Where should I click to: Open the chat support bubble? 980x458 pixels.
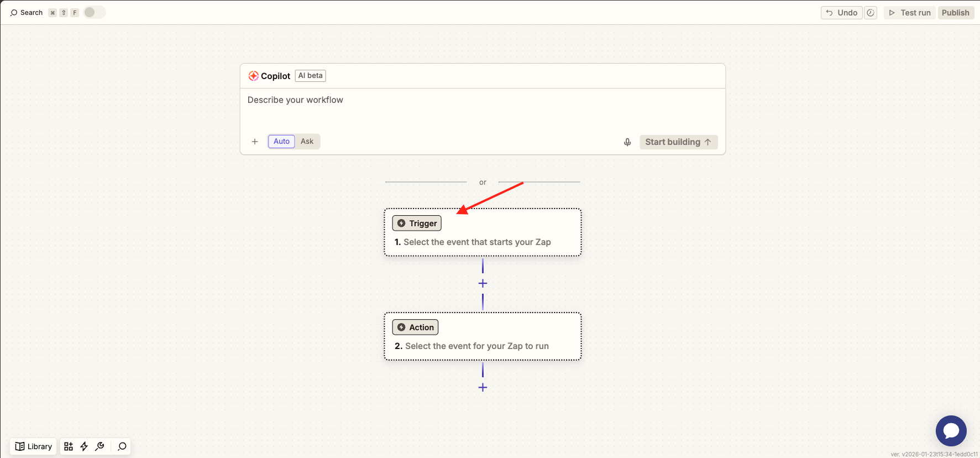[951, 431]
